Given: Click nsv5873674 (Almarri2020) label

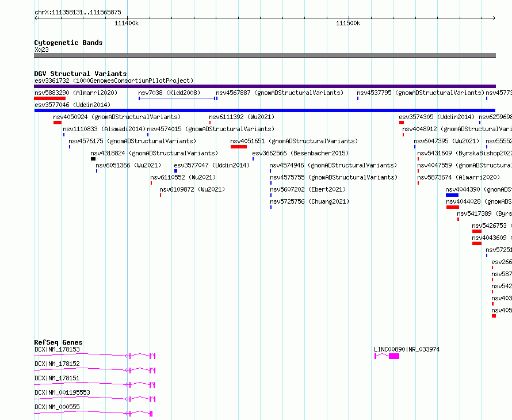Looking at the screenshot, I should click(x=458, y=177).
